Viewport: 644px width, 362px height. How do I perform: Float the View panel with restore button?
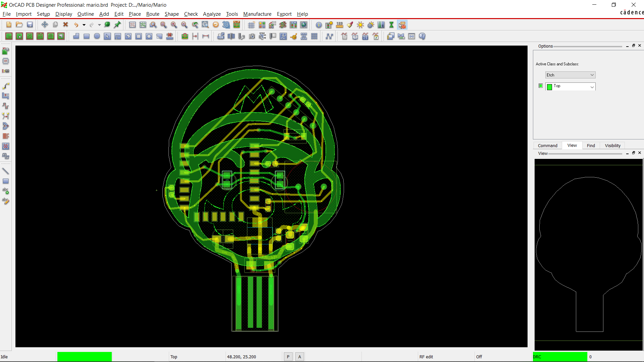click(634, 153)
